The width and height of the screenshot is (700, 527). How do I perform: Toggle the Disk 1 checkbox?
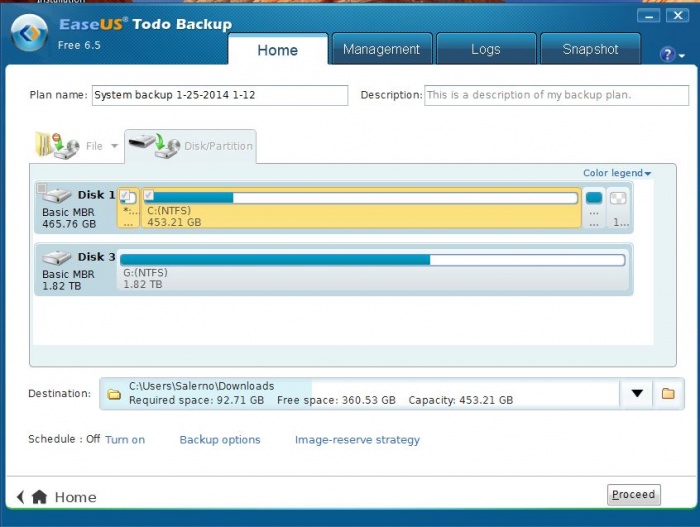click(x=42, y=188)
